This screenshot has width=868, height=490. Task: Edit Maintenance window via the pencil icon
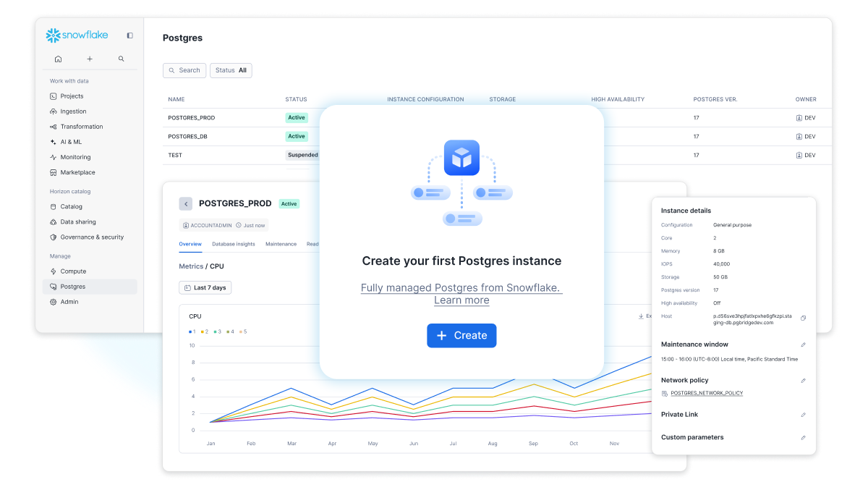(x=803, y=345)
